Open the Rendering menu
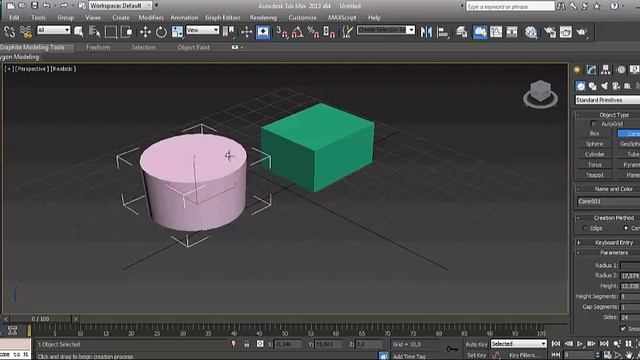The width and height of the screenshot is (640, 360). [263, 18]
